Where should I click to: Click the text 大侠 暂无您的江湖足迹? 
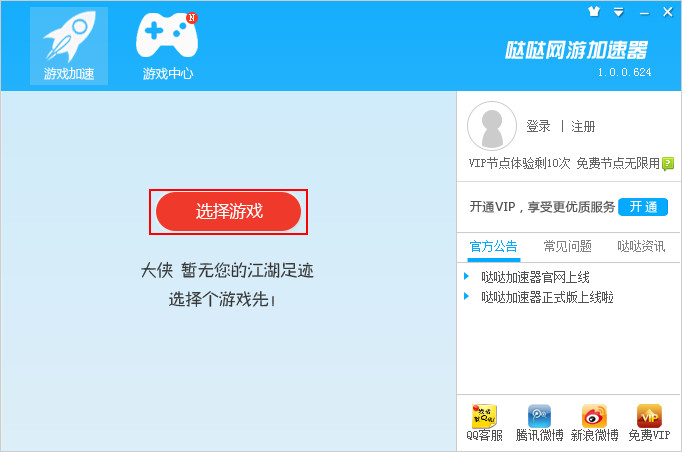click(227, 271)
